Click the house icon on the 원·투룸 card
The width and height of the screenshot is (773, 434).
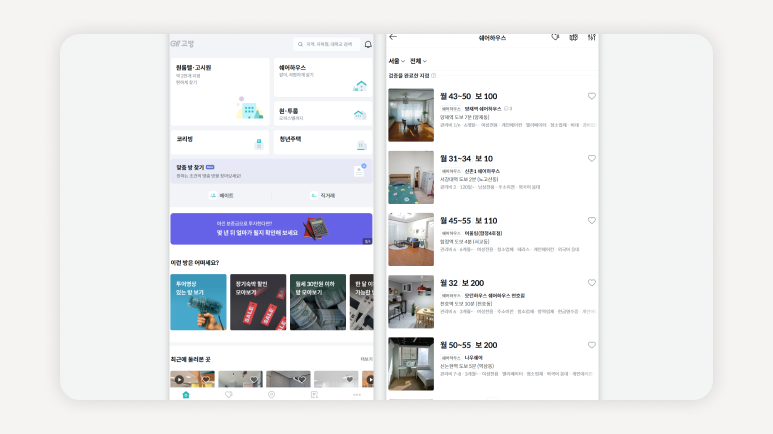[359, 114]
